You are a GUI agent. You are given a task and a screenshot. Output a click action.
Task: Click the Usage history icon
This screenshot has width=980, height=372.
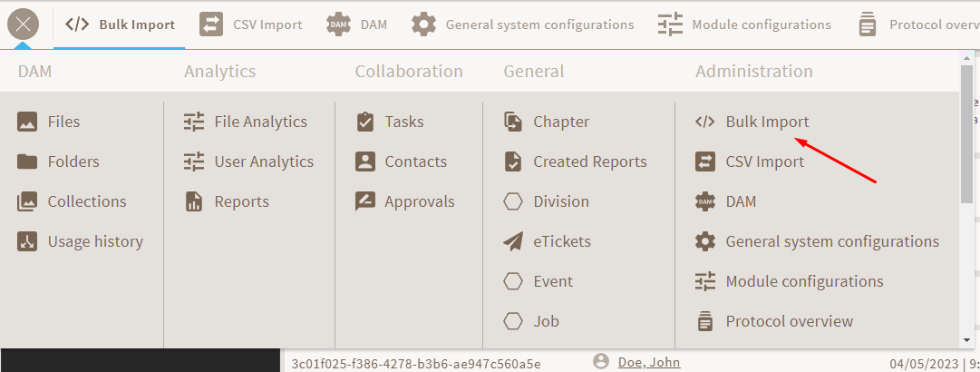point(27,241)
